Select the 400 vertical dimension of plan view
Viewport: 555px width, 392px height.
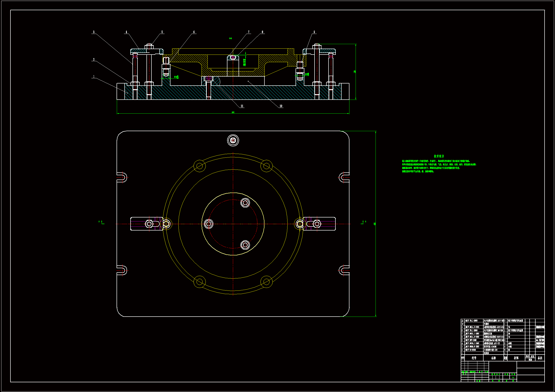pos(375,224)
